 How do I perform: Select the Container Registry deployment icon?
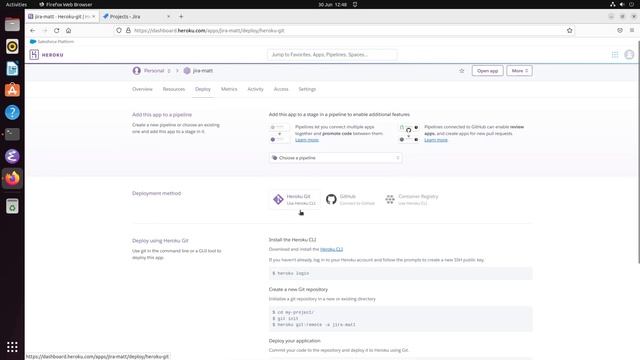[x=390, y=199]
